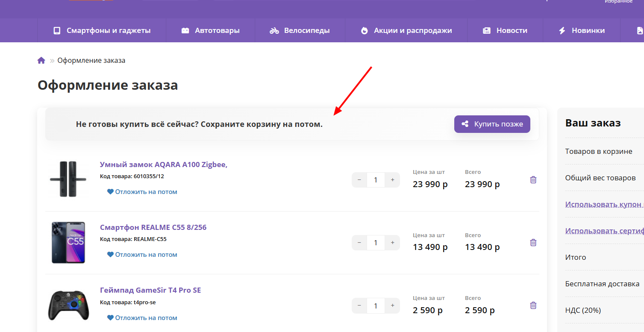The height and width of the screenshot is (332, 644).
Task: Trash the GameSir T4 Pro SE gamepad
Action: tap(533, 306)
